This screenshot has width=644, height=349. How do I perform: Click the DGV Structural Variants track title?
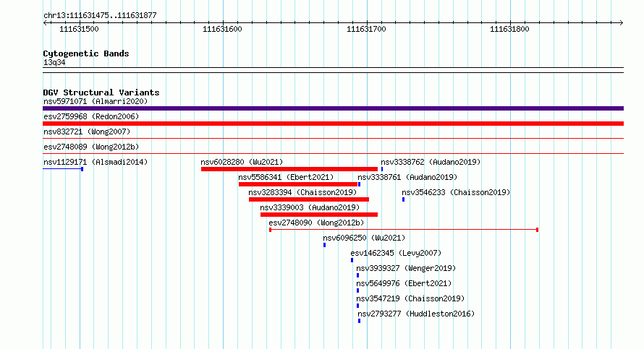(101, 92)
